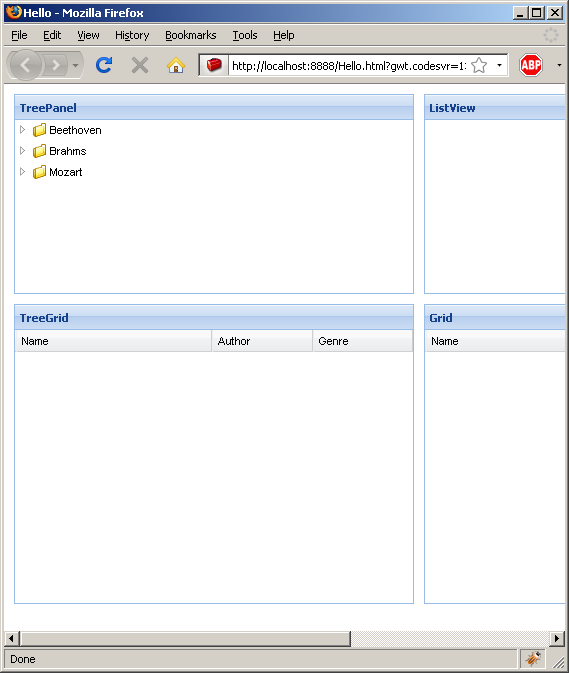Screen dimensions: 569x673
Task: Click the Firebug bug icon in status bar
Action: pyautogui.click(x=533, y=659)
